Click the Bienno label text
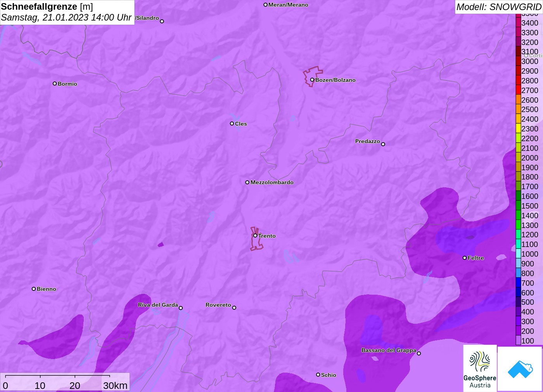Viewport: 543px width, 392px height. click(x=47, y=289)
